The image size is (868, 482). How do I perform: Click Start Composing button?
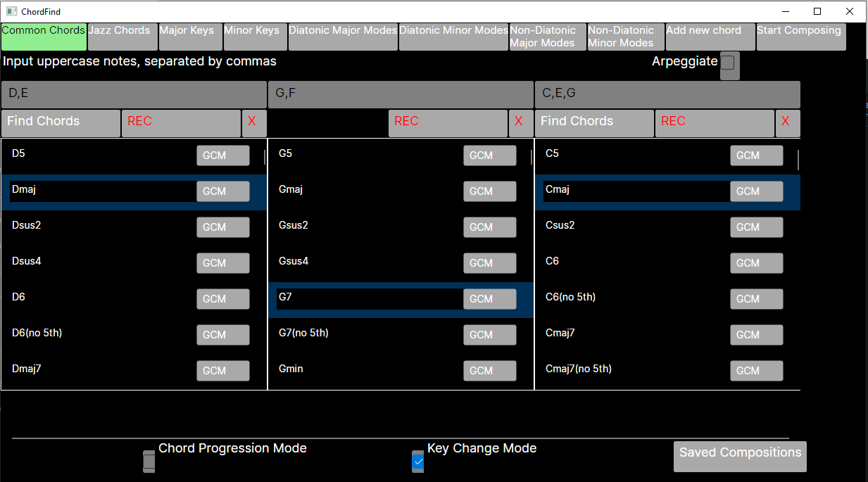click(801, 37)
